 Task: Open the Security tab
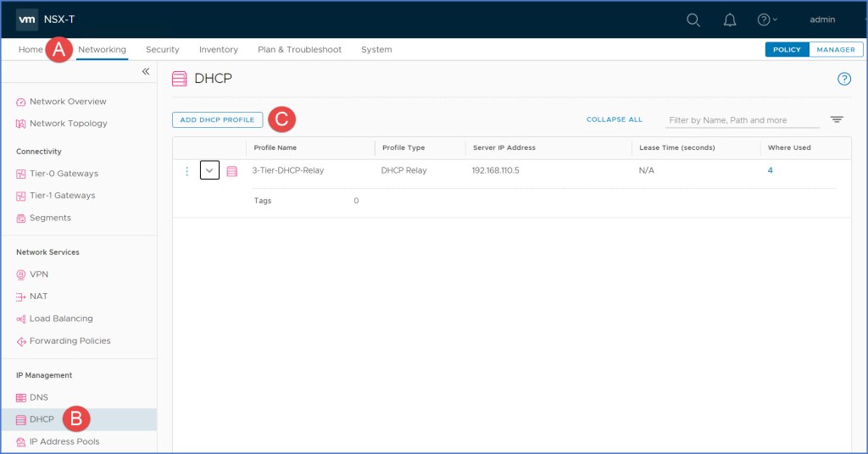coord(162,50)
